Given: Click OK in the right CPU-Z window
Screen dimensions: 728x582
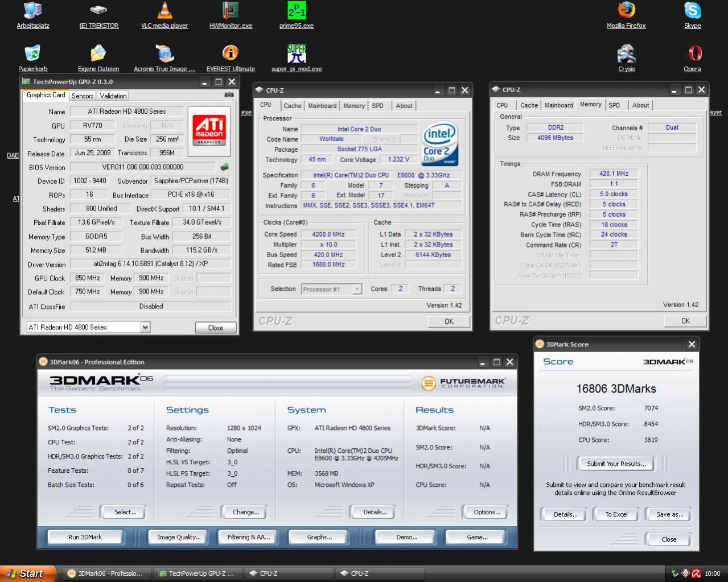Looking at the screenshot, I should [x=685, y=321].
